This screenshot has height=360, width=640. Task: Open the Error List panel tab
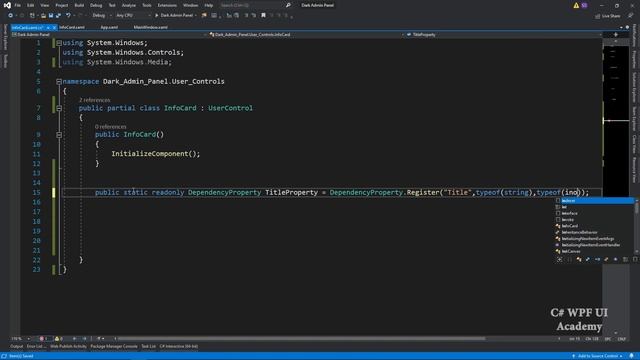pos(36,347)
